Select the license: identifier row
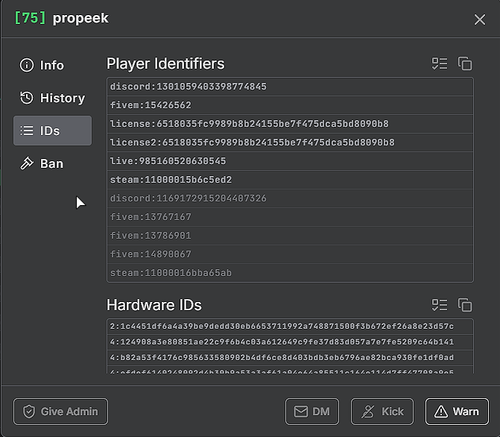 click(290, 124)
